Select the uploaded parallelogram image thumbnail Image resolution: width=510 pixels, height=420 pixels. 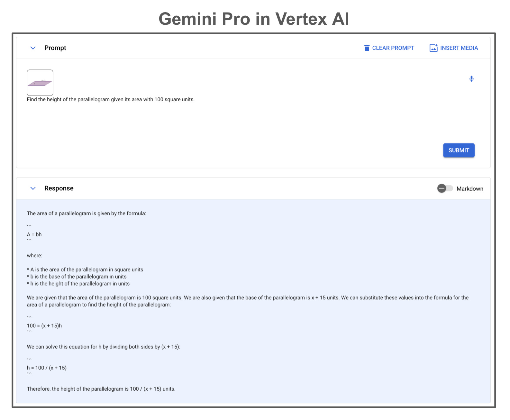point(40,82)
